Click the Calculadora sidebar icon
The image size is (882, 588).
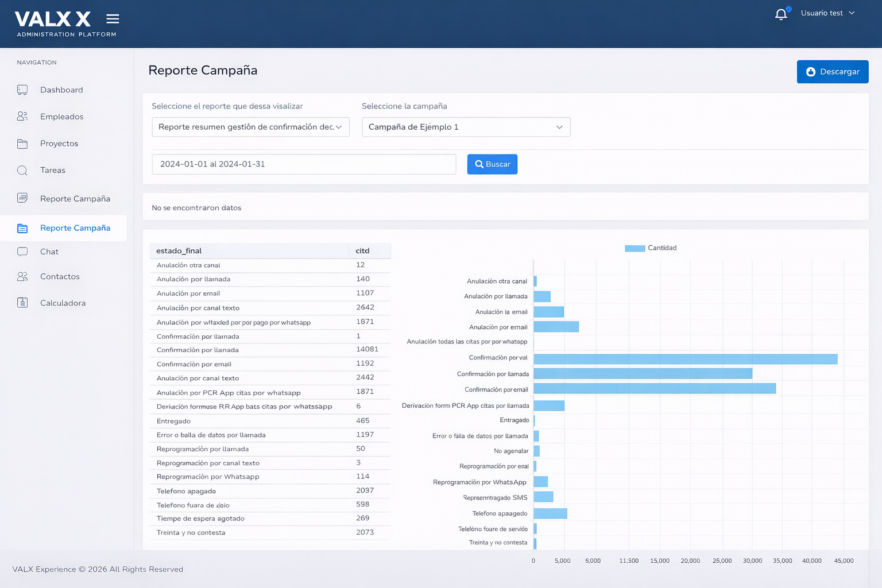tap(22, 303)
